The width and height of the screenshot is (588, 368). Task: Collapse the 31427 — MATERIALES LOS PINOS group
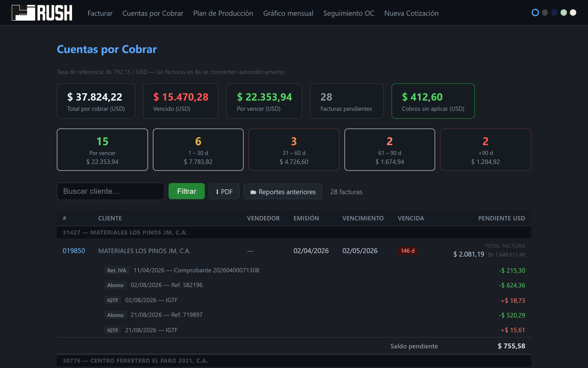click(294, 232)
